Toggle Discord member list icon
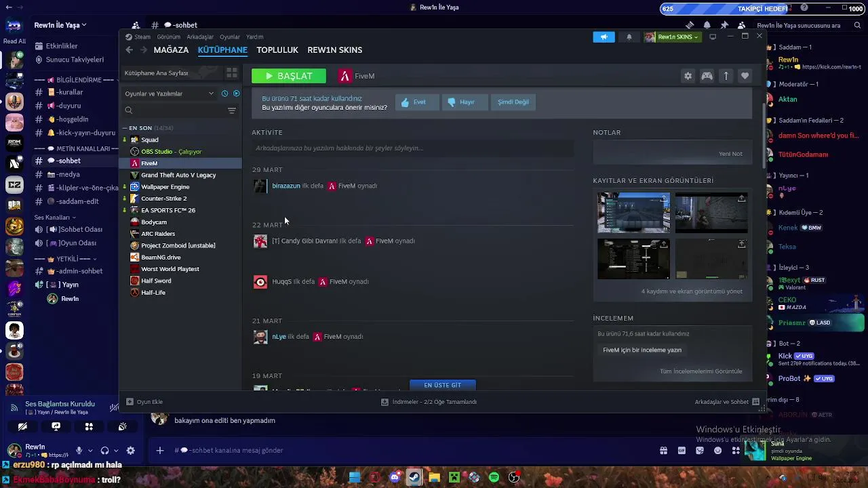The width and height of the screenshot is (868, 488). click(741, 25)
